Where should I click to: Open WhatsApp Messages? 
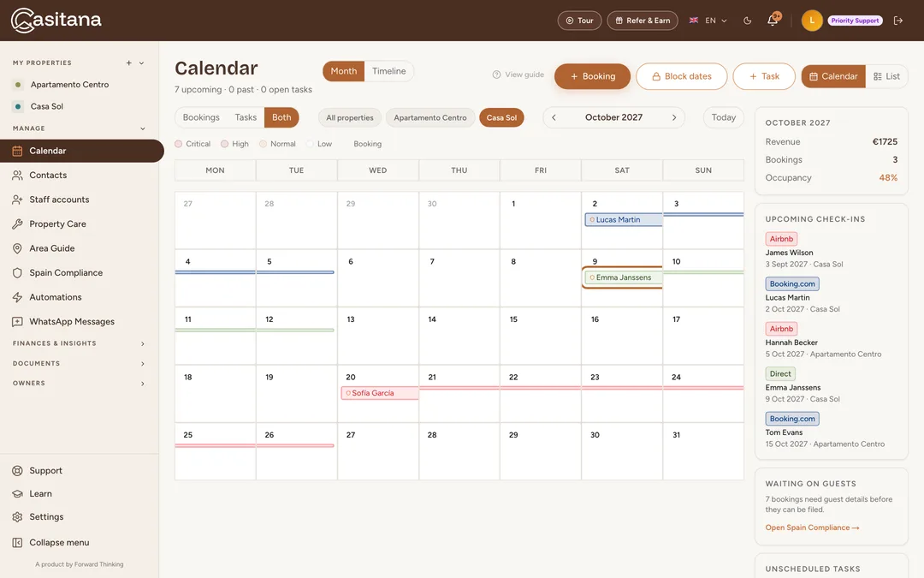[82, 321]
